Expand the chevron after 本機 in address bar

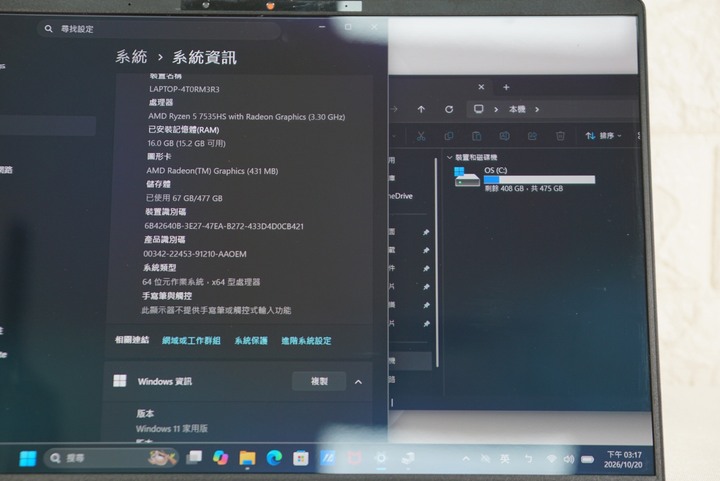tap(537, 109)
